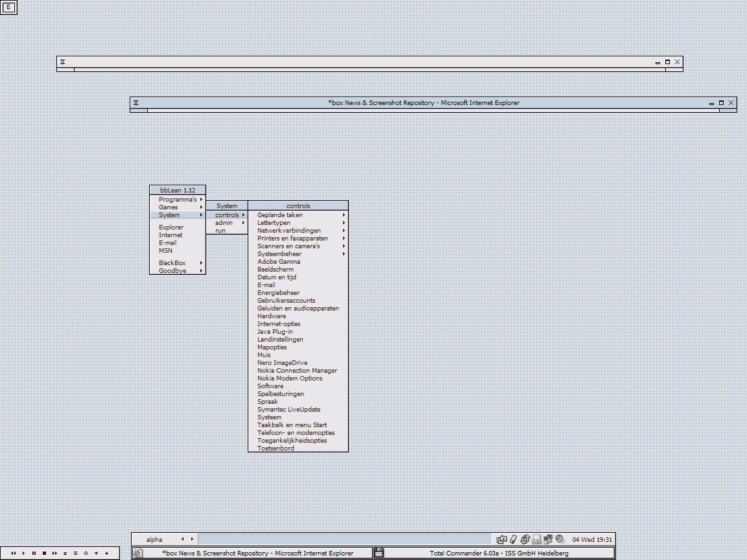
Task: Expand Netwerkverbindingen in controls menu
Action: click(298, 231)
